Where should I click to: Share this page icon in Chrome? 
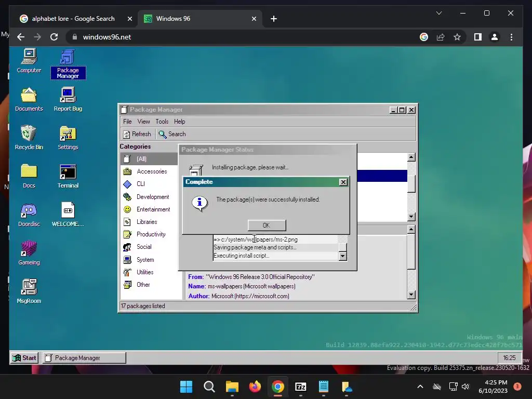tap(441, 37)
